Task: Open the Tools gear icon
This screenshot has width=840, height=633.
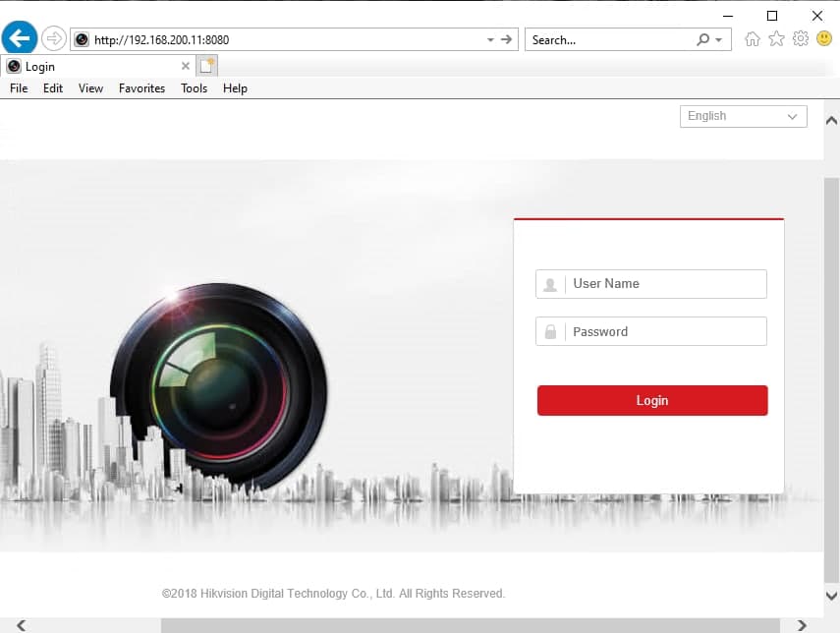Action: 801,39
